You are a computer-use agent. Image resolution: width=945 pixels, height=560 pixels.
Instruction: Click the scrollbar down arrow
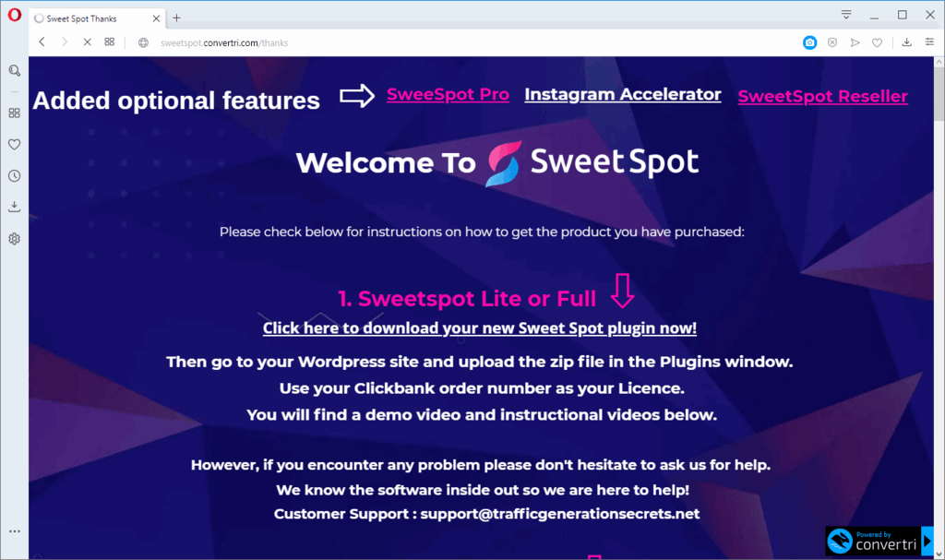(939, 554)
